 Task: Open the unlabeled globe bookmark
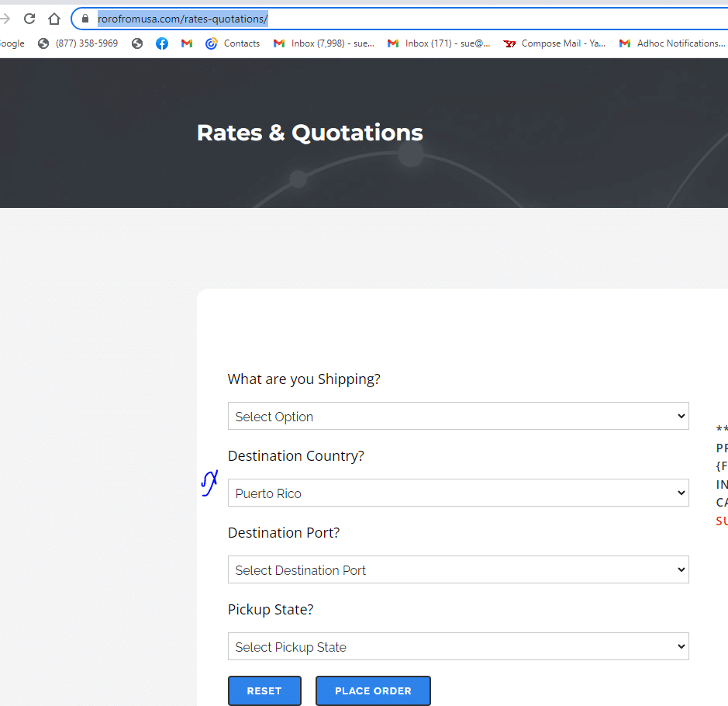point(137,43)
